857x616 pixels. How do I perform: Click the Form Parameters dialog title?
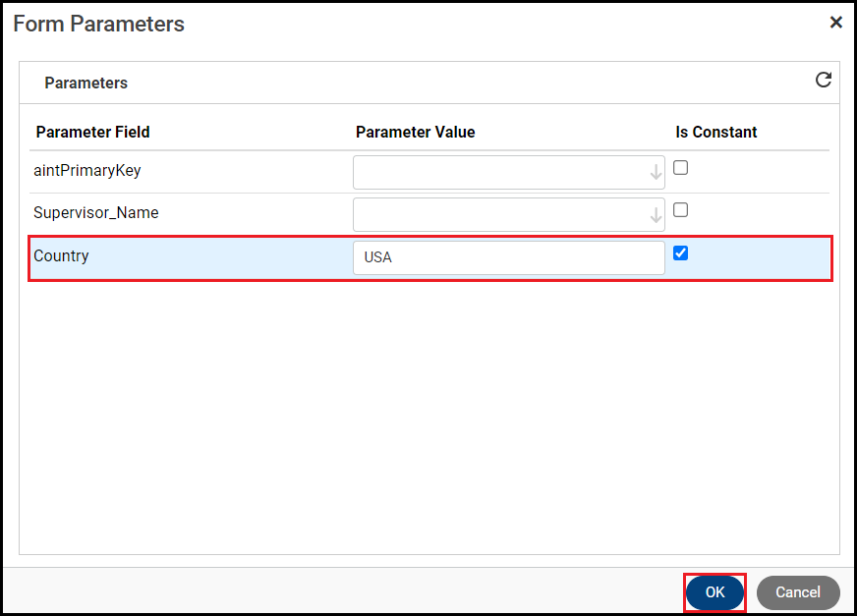pyautogui.click(x=98, y=24)
